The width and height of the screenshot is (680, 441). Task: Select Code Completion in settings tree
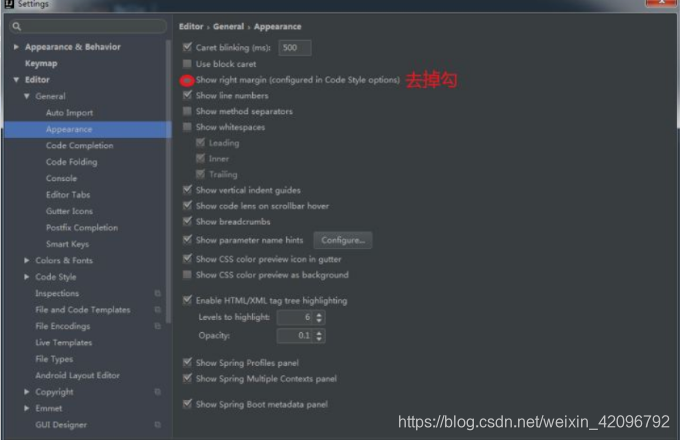(80, 146)
